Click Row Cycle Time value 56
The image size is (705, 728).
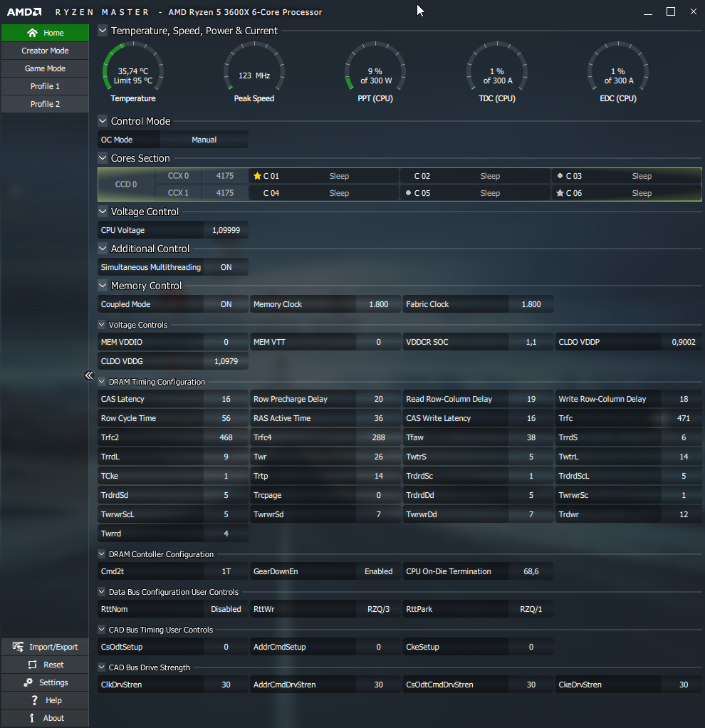click(x=226, y=418)
